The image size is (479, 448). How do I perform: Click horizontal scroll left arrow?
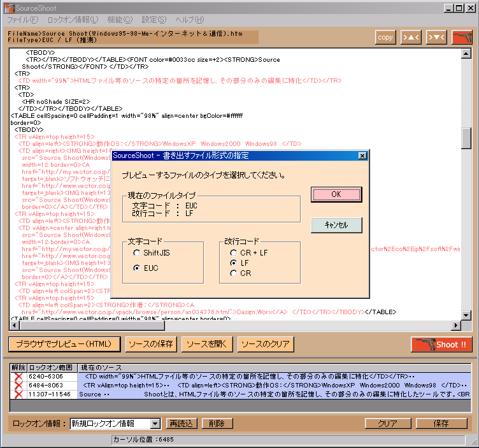15,326
